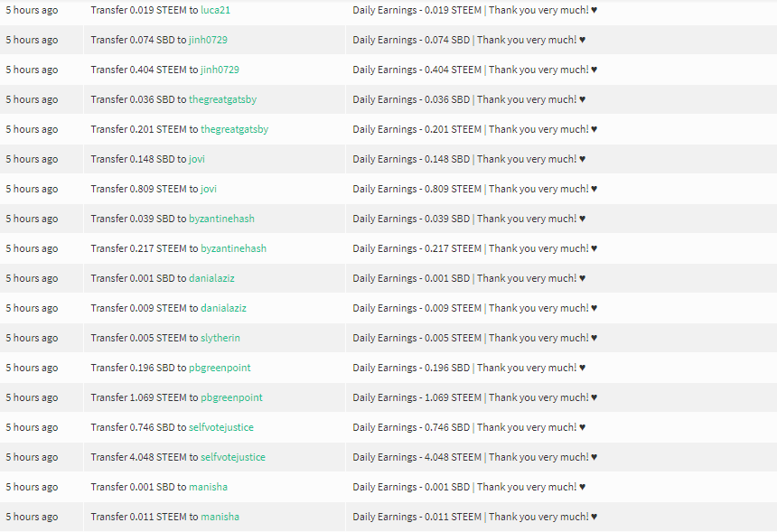Open danialaziz link in 0.001 SBD transfer

point(211,278)
